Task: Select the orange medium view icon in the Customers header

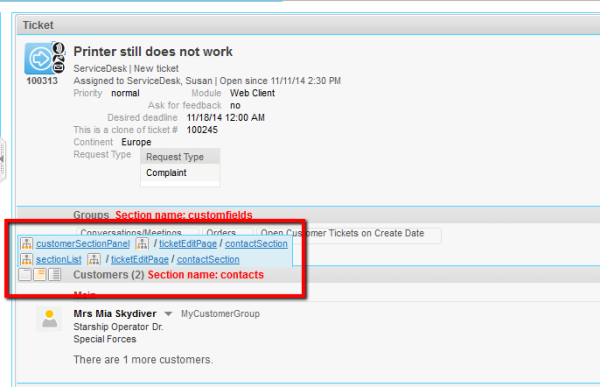Action: (x=40, y=274)
